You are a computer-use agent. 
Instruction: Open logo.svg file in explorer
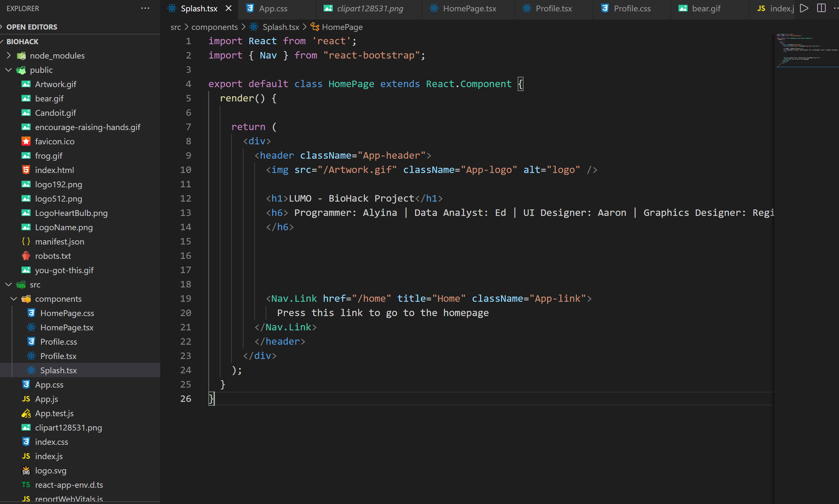coord(50,471)
